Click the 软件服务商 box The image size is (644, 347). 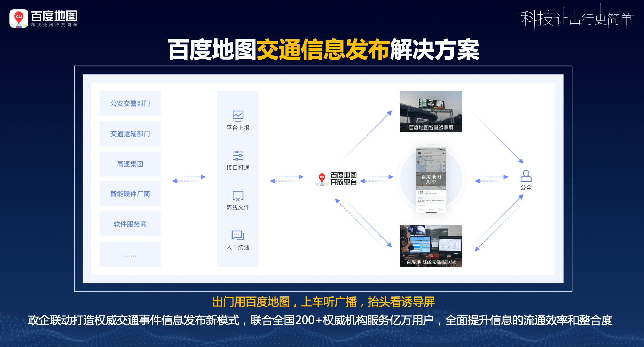[130, 224]
